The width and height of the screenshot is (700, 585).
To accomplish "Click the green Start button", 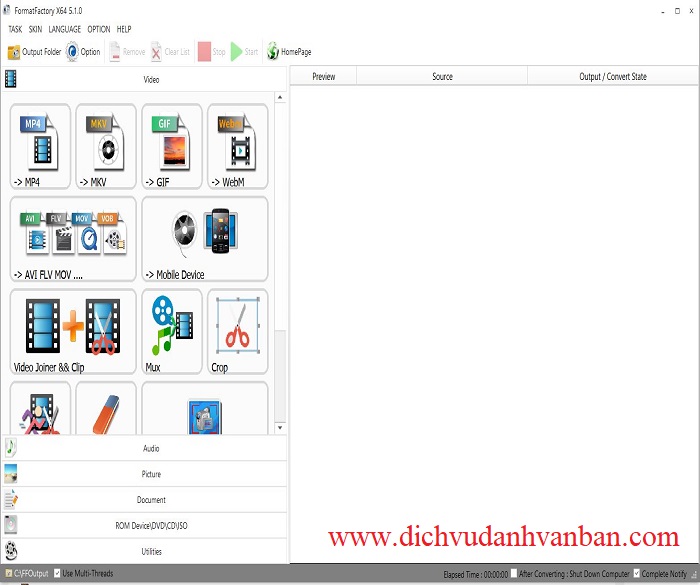I will click(244, 52).
